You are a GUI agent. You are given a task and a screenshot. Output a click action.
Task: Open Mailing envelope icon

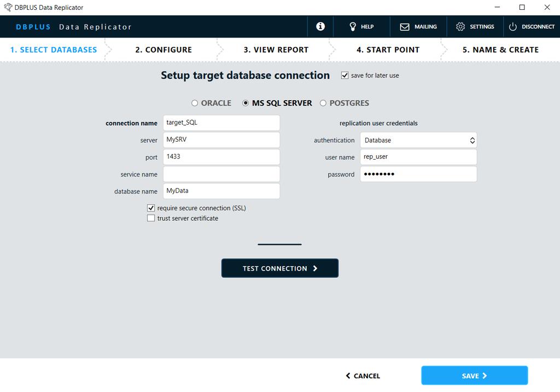click(404, 27)
